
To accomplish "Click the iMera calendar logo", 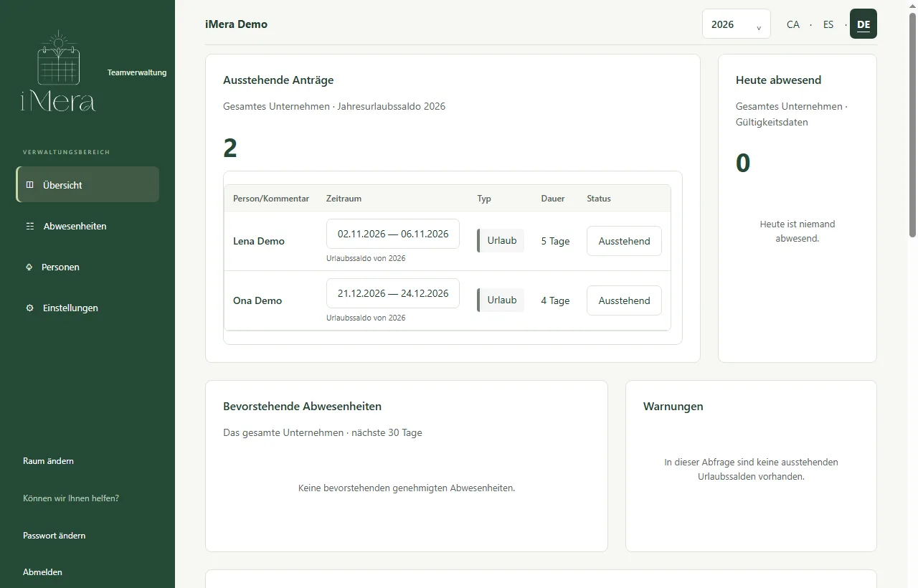I will pos(58,71).
